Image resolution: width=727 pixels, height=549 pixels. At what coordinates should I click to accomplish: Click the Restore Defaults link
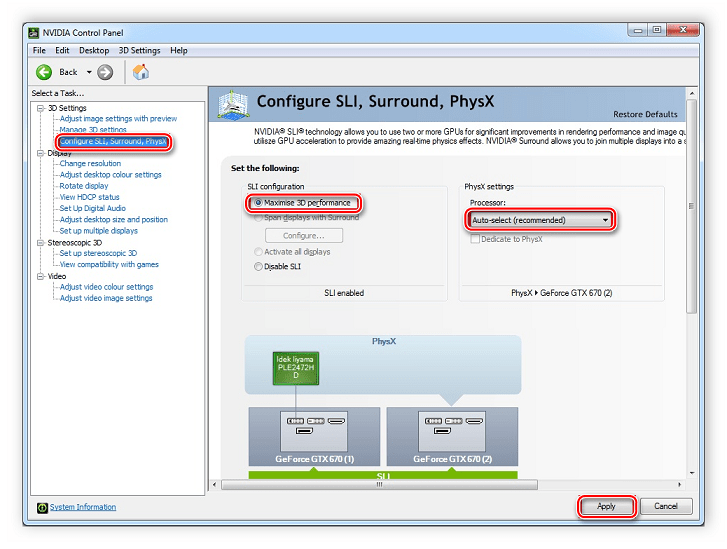645,114
